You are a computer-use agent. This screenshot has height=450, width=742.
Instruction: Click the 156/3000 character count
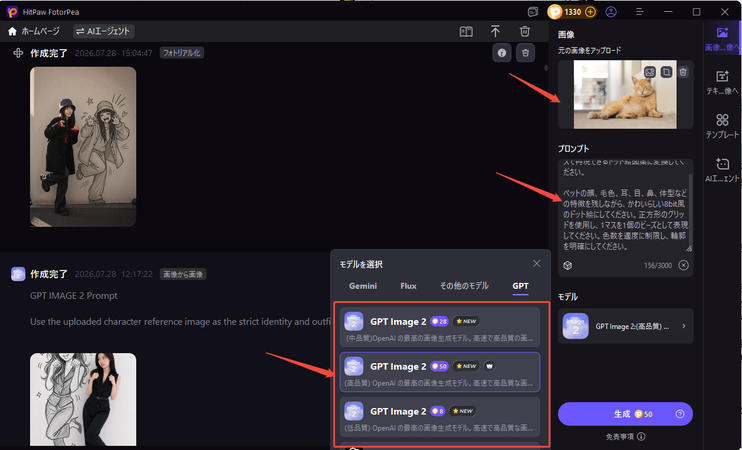coord(658,265)
